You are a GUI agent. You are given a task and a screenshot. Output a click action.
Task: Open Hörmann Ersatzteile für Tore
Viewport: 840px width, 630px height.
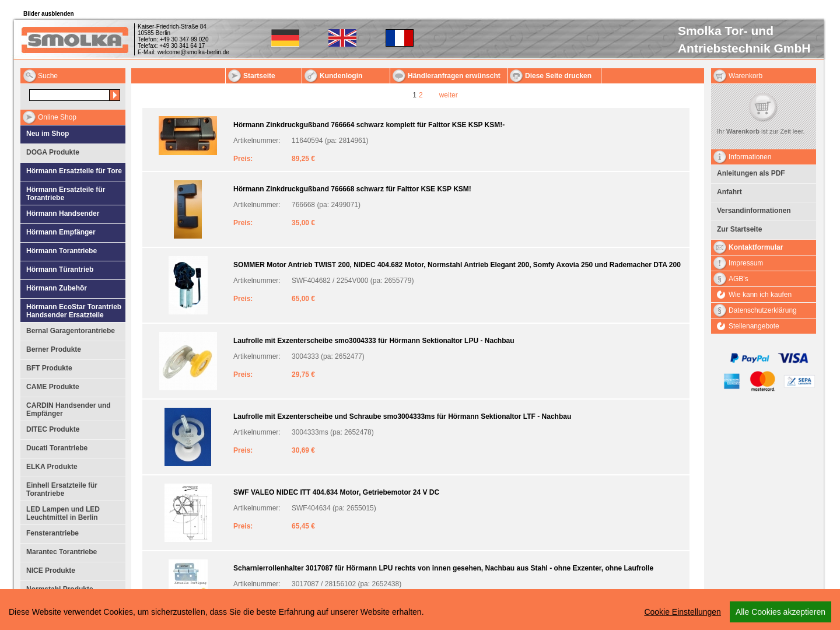pos(73,171)
